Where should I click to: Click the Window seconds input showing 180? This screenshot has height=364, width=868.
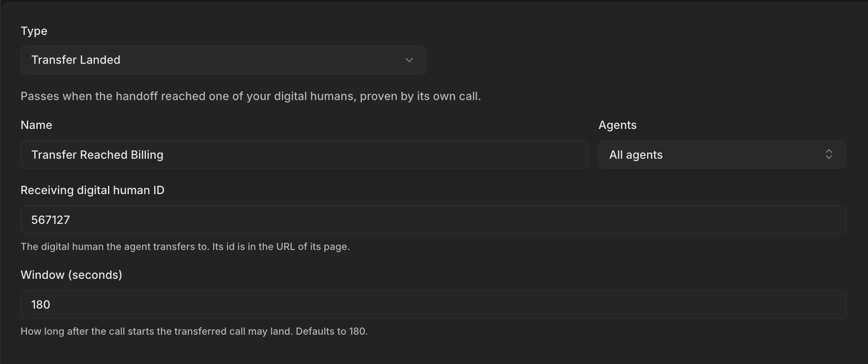click(x=434, y=304)
